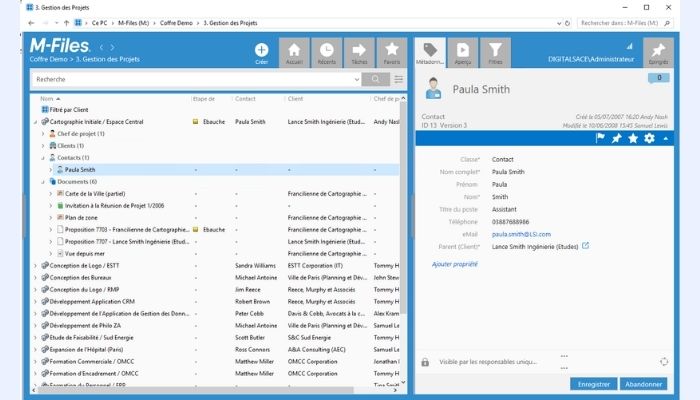This screenshot has height=400, width=700.
Task: Click the flag icon in metadata bar
Action: pyautogui.click(x=600, y=138)
